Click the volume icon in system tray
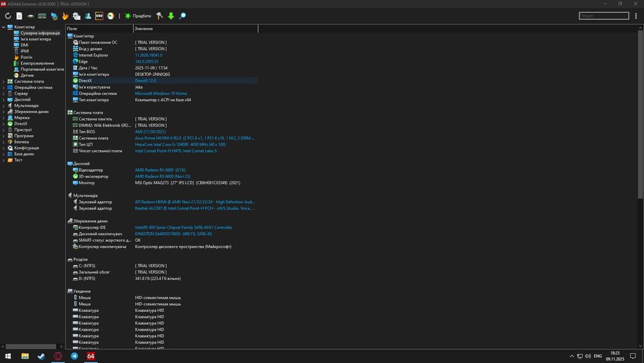Viewport: 644px width, 363px height. (x=588, y=356)
